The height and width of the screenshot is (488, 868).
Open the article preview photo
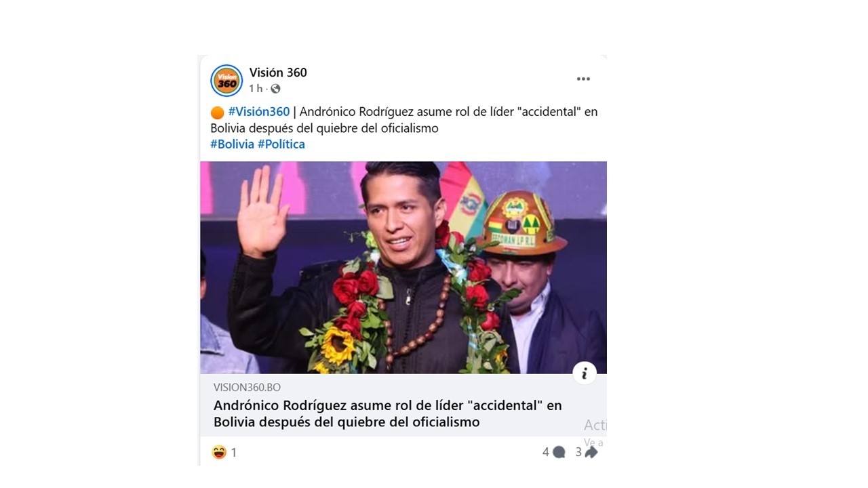pyautogui.click(x=403, y=268)
